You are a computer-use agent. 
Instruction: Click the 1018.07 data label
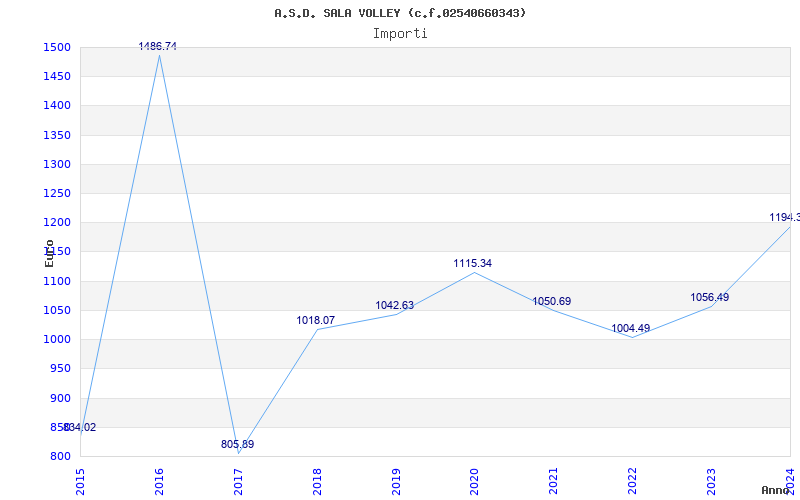tap(316, 320)
